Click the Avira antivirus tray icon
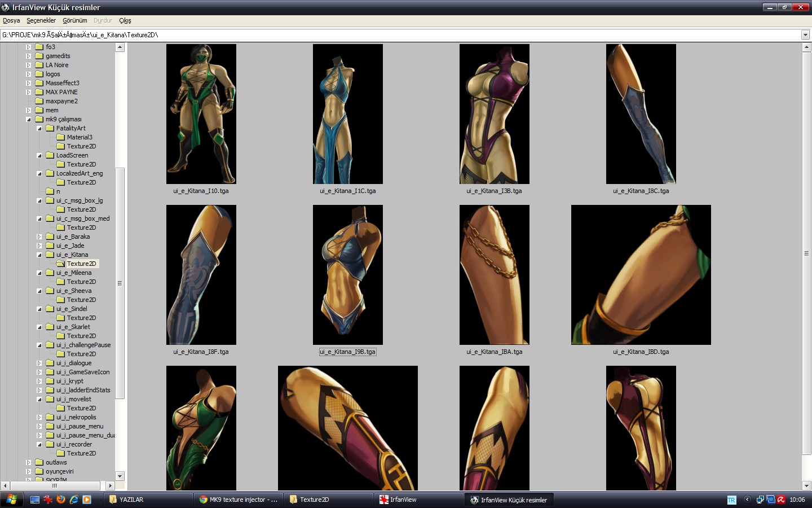This screenshot has width=812, height=508. [781, 500]
